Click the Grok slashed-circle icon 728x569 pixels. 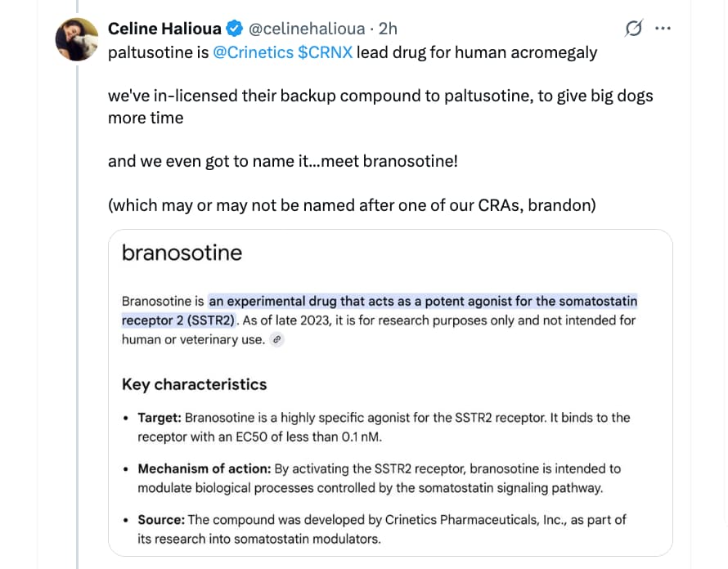pyautogui.click(x=633, y=29)
